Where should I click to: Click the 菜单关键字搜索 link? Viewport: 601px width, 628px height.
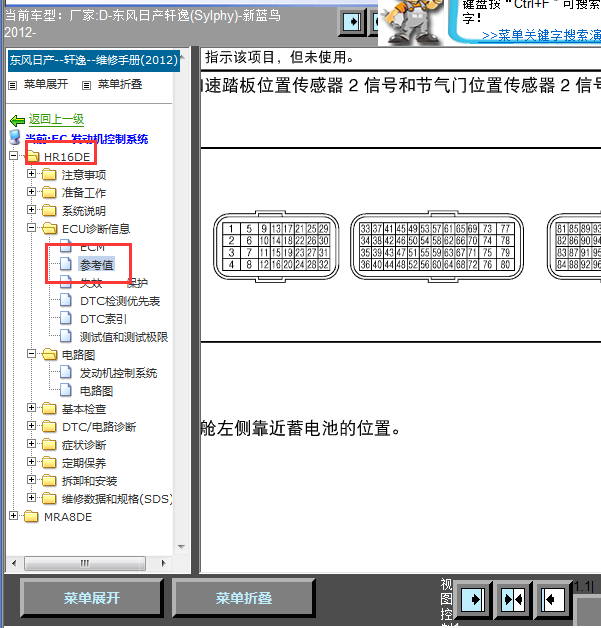(x=541, y=35)
